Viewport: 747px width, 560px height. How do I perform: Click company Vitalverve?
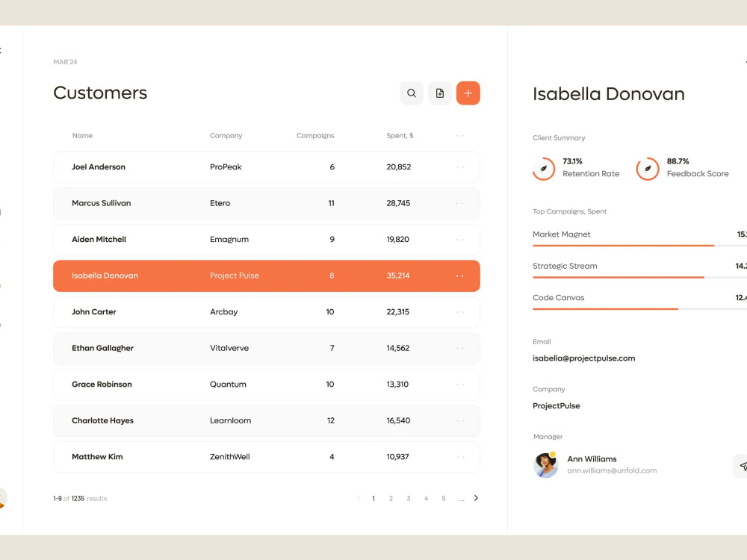point(229,348)
